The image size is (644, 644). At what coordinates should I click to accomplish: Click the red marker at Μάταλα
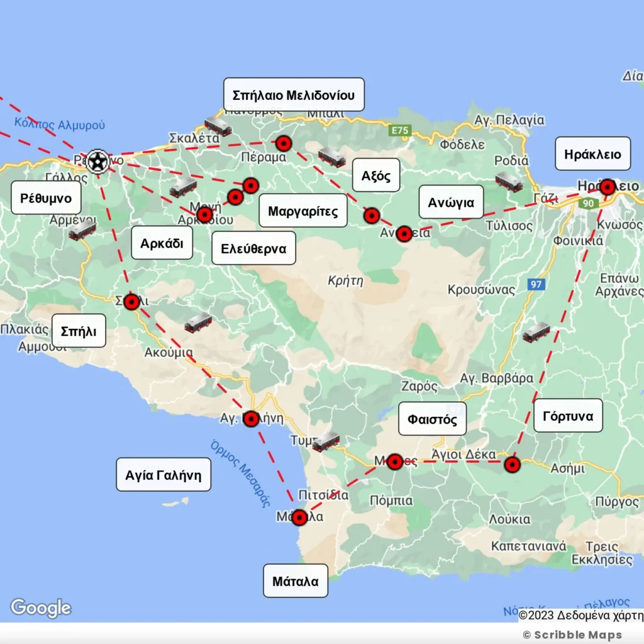[x=299, y=518]
